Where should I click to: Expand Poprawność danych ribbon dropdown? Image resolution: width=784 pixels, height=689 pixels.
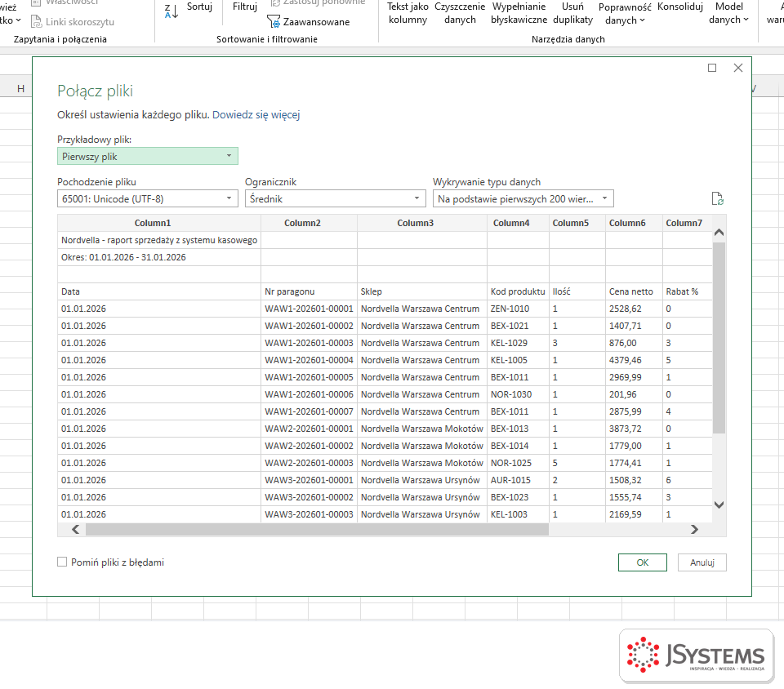pyautogui.click(x=625, y=14)
